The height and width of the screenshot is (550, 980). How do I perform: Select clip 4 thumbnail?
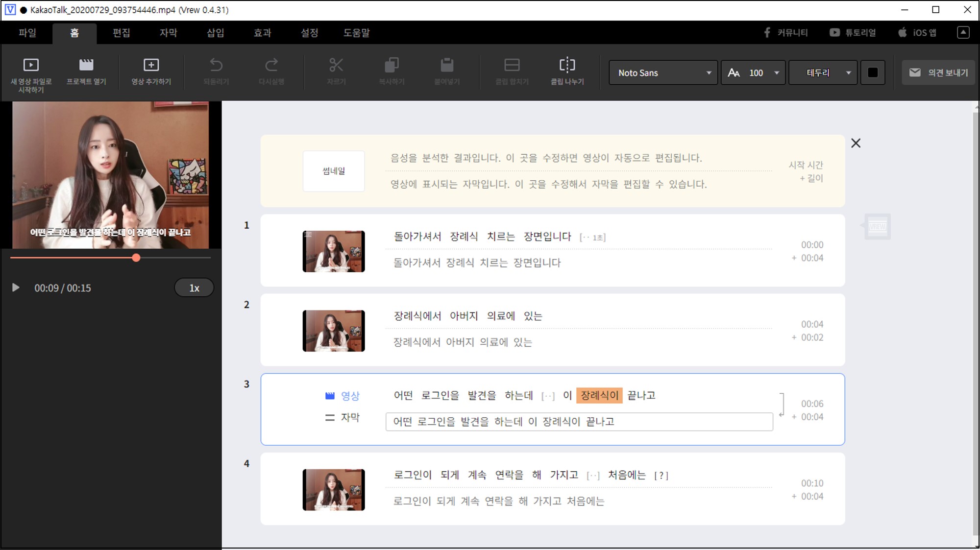(334, 490)
